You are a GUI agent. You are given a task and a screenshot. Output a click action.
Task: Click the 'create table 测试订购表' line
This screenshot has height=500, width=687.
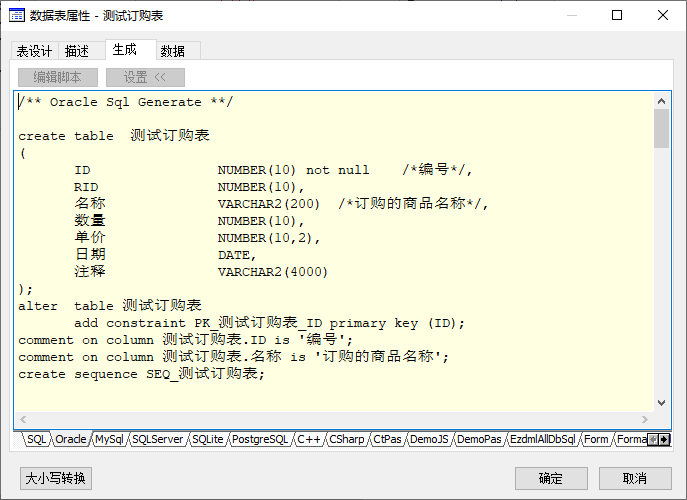[114, 135]
